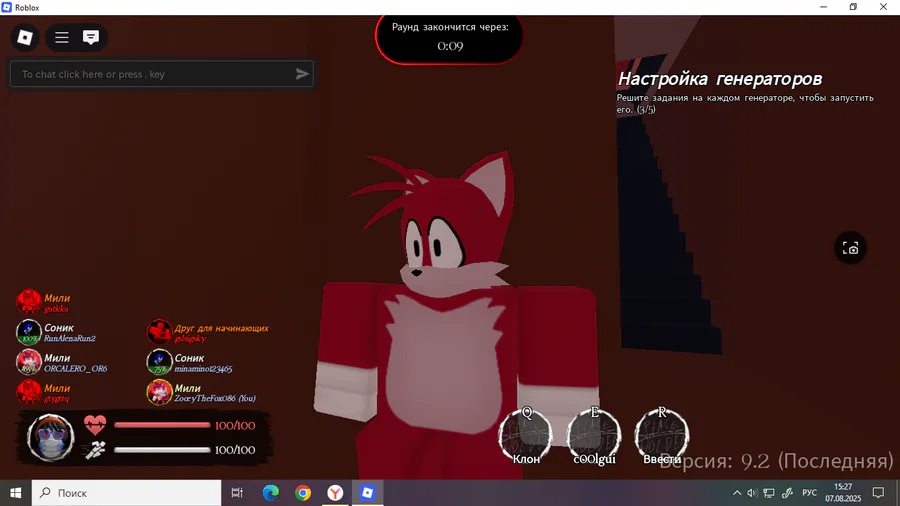Toggle the chat bubble icon

(91, 38)
